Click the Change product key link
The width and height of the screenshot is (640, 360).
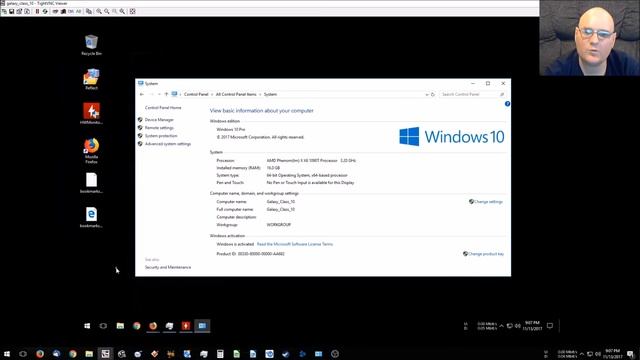point(486,254)
